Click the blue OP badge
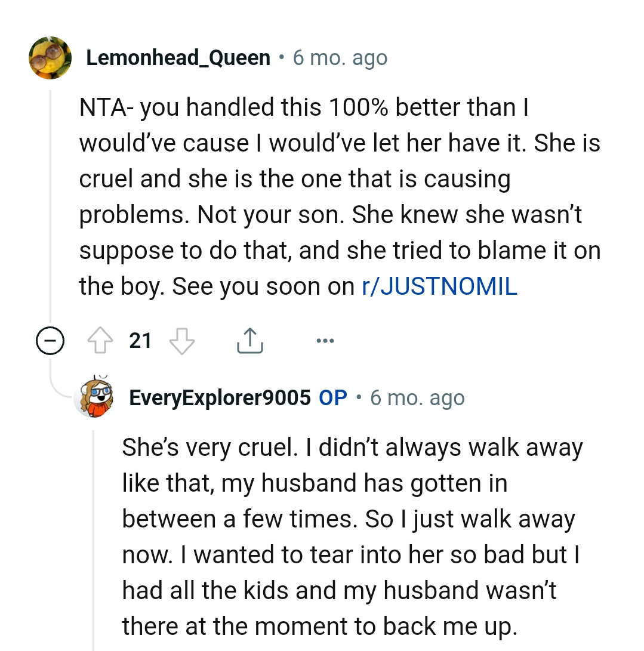Viewport: 644px width, 651px height. pos(333,397)
